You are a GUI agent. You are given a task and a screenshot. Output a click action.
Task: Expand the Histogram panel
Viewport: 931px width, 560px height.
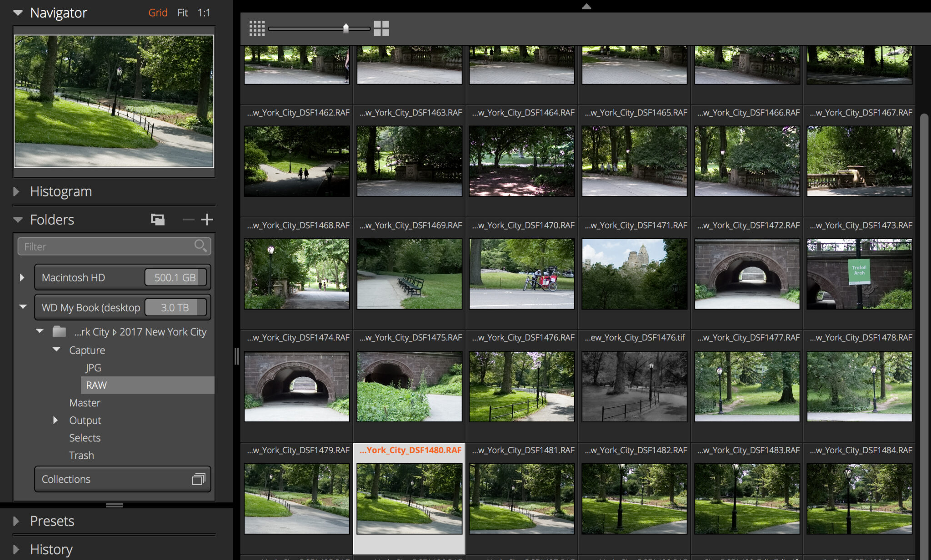[x=16, y=191]
